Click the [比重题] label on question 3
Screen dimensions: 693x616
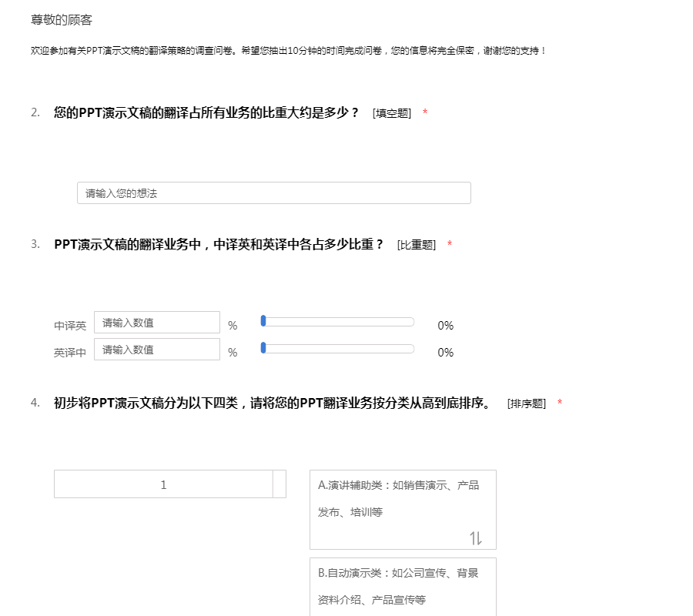pyautogui.click(x=416, y=245)
